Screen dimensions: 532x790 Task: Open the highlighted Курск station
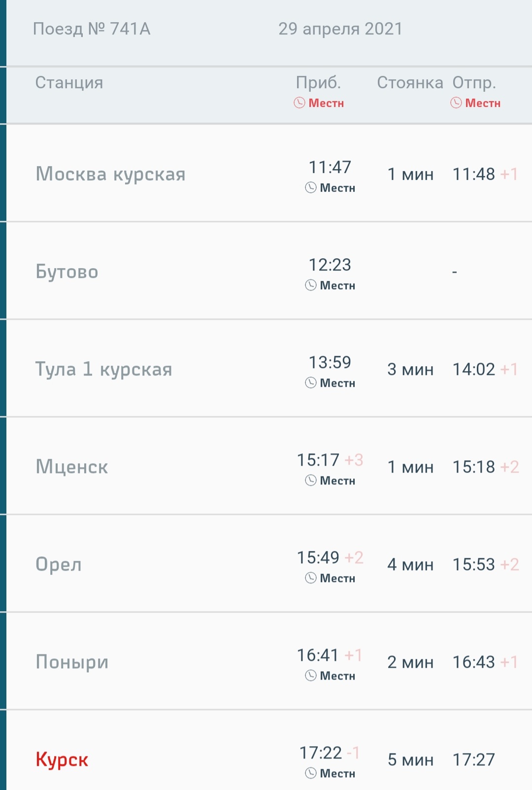[62, 759]
